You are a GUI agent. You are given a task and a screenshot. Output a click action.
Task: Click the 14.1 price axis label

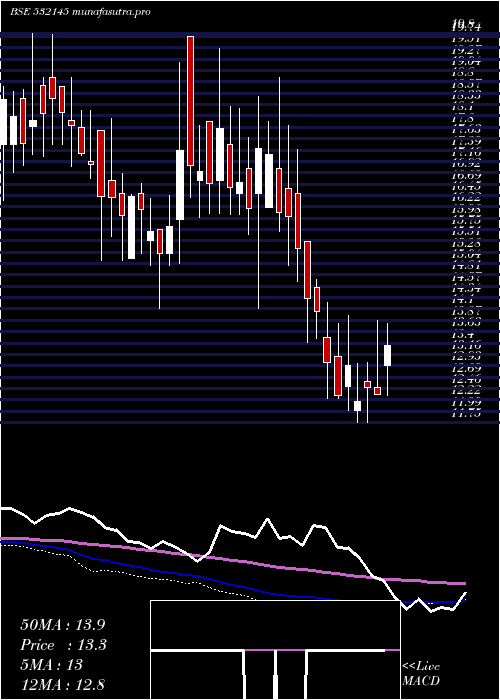pyautogui.click(x=462, y=300)
